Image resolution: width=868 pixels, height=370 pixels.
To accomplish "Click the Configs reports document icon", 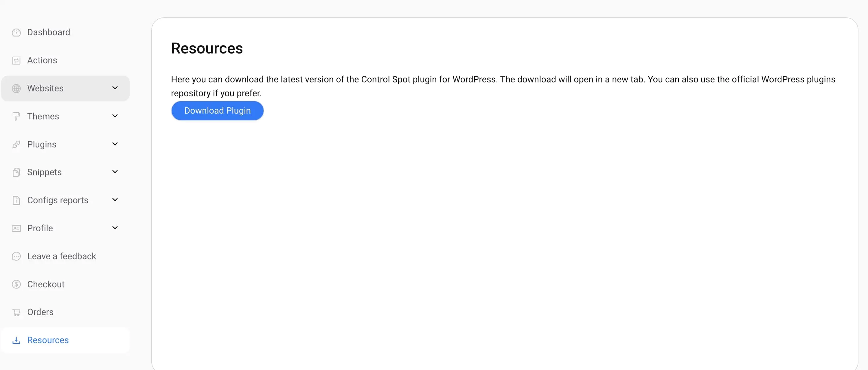I will pyautogui.click(x=16, y=200).
